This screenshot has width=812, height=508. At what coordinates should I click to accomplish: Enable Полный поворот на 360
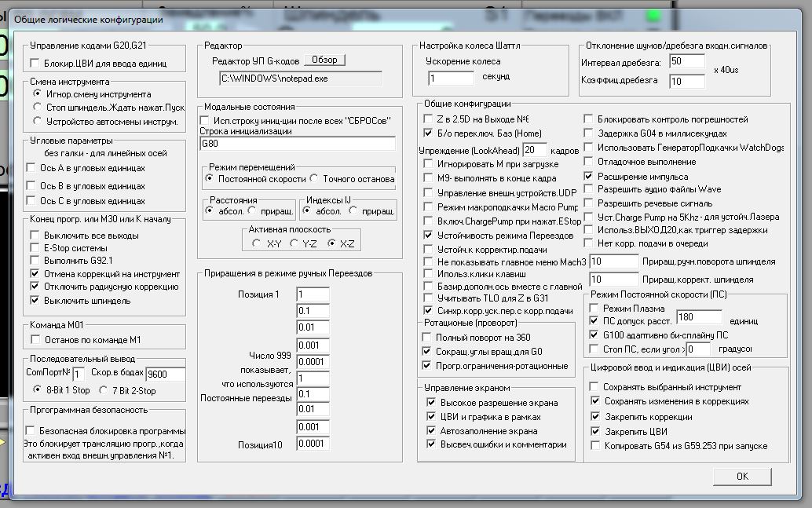[426, 337]
